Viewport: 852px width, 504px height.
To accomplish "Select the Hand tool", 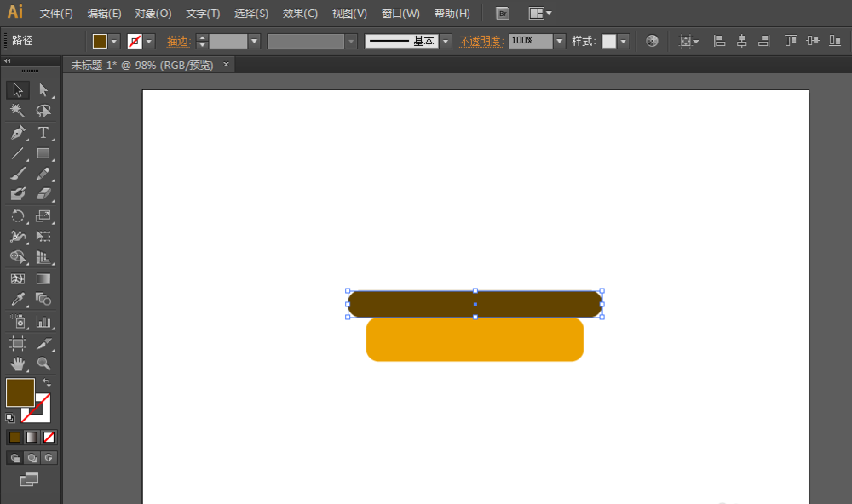I will coord(17,364).
